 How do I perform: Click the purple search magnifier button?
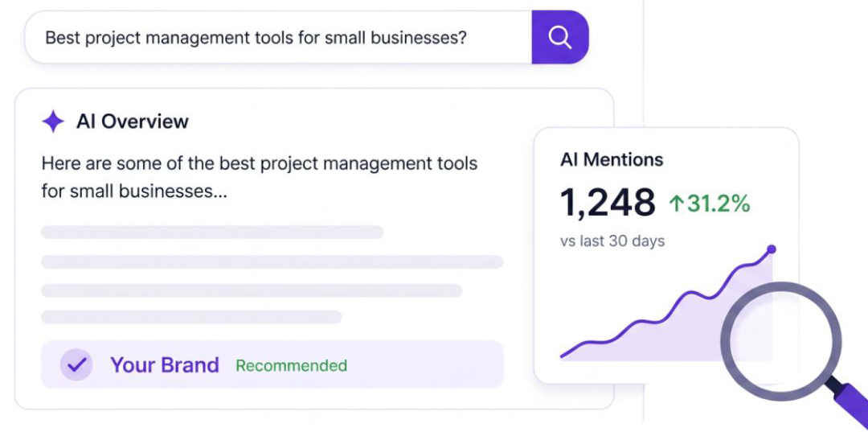(559, 37)
